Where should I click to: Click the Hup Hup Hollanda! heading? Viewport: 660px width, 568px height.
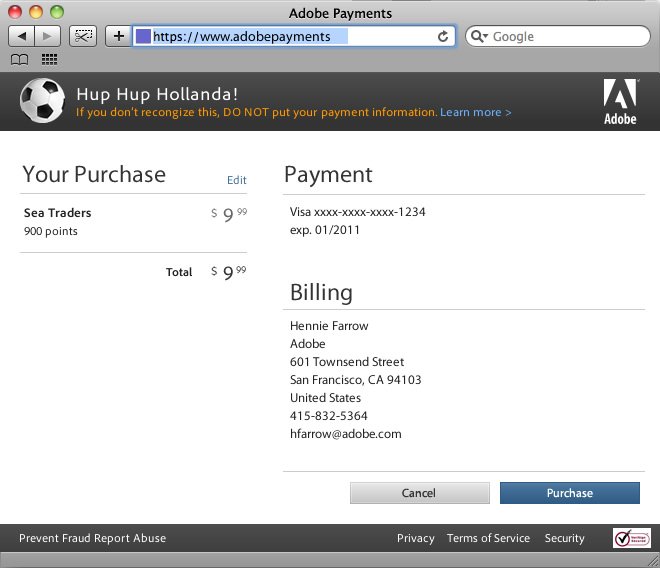tap(157, 94)
